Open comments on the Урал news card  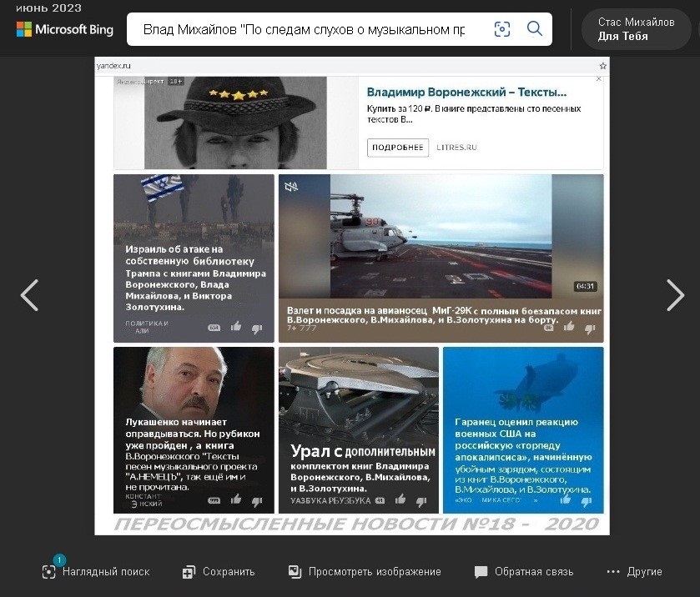(x=380, y=500)
